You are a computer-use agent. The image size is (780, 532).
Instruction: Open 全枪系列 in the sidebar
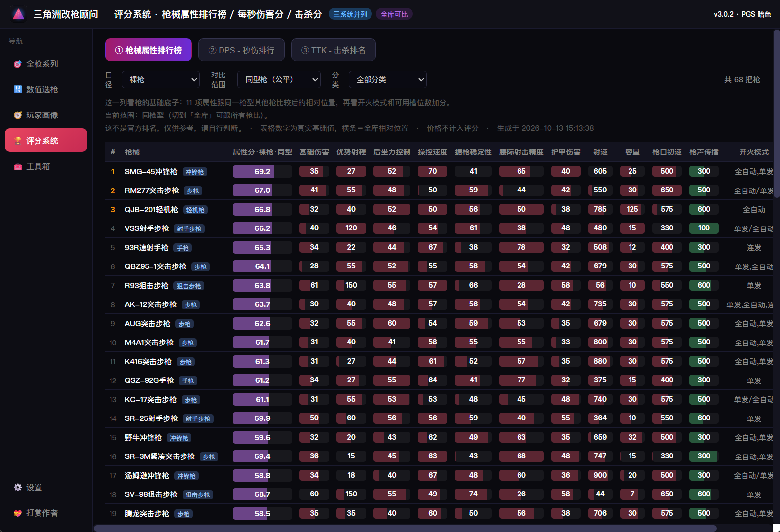click(46, 64)
